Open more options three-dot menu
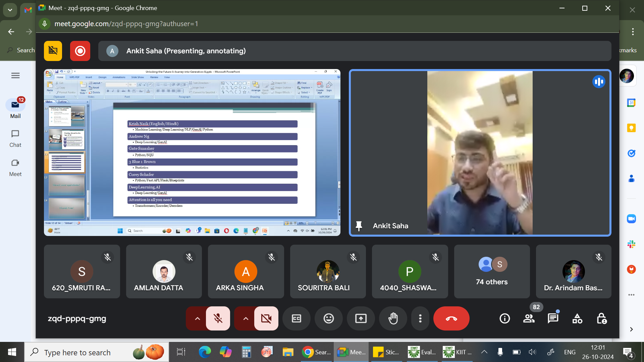The width and height of the screenshot is (644, 362). [420, 318]
